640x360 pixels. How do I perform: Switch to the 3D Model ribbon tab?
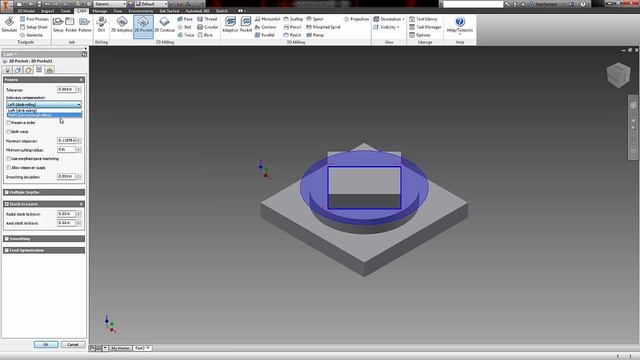(x=25, y=11)
